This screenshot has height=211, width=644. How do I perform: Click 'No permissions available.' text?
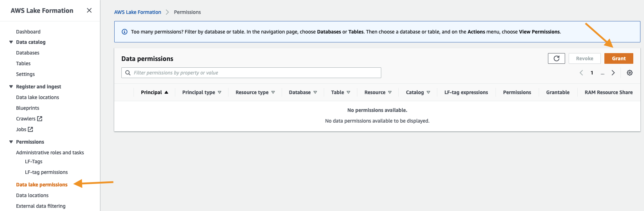tap(377, 110)
